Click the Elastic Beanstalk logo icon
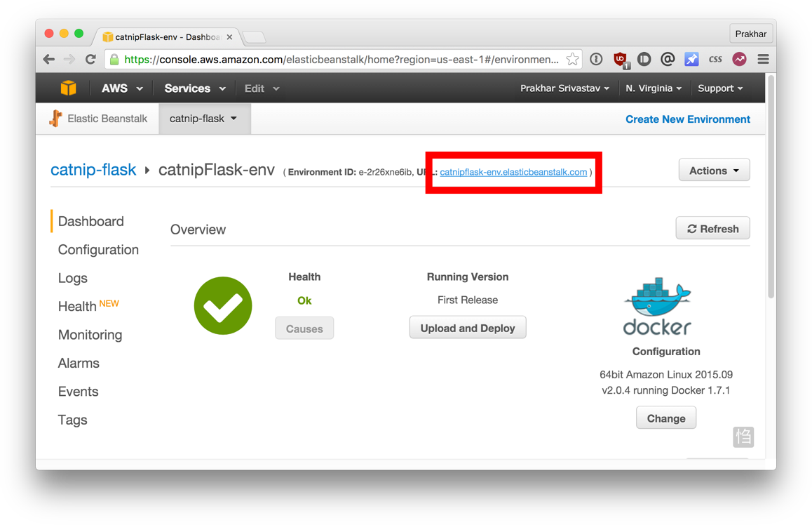812x525 pixels. (x=55, y=119)
